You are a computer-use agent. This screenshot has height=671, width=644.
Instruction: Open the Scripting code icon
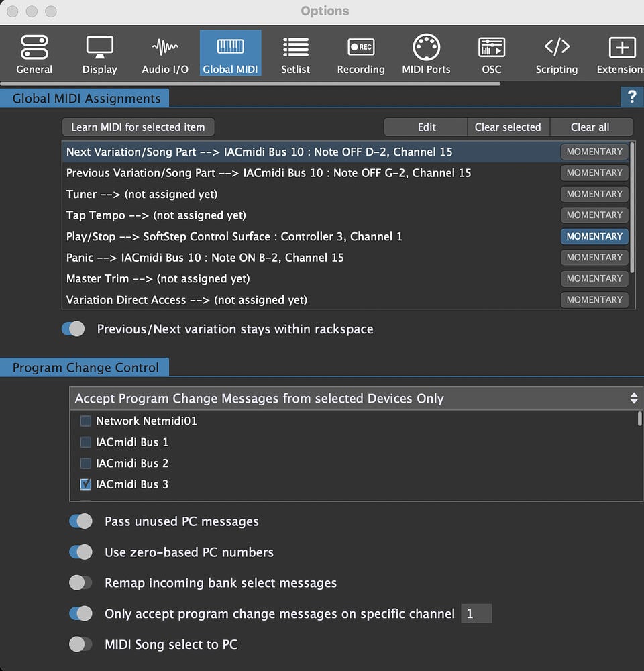tap(556, 48)
